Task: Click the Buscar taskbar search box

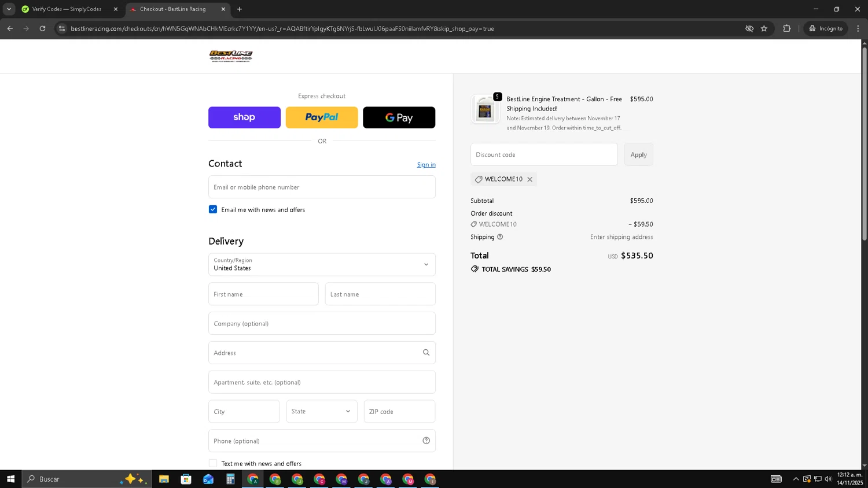Action: [87, 479]
